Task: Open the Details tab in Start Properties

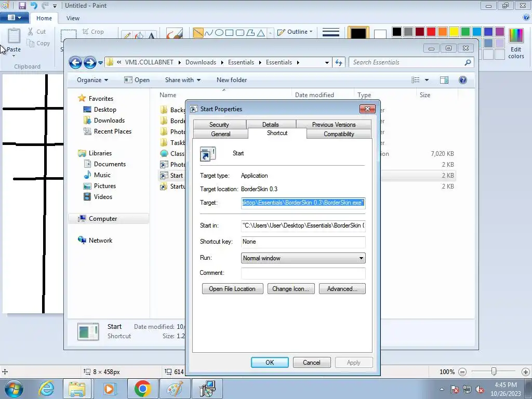Action: [270, 125]
